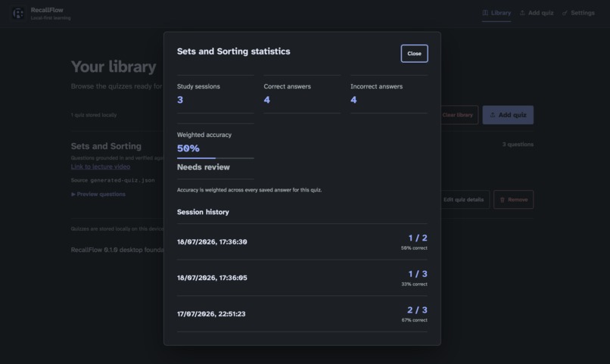
Task: Click the Study sessions value 3
Action: (180, 100)
